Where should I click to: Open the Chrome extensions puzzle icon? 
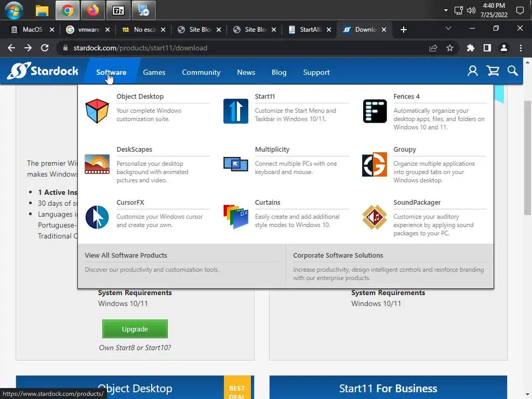coord(470,48)
